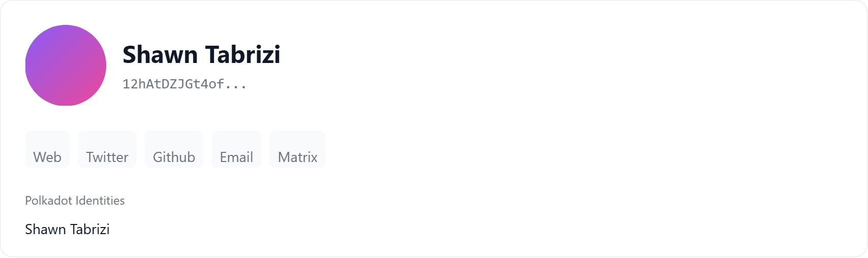Open the circular gradient identicon
The image size is (868, 258).
click(66, 66)
